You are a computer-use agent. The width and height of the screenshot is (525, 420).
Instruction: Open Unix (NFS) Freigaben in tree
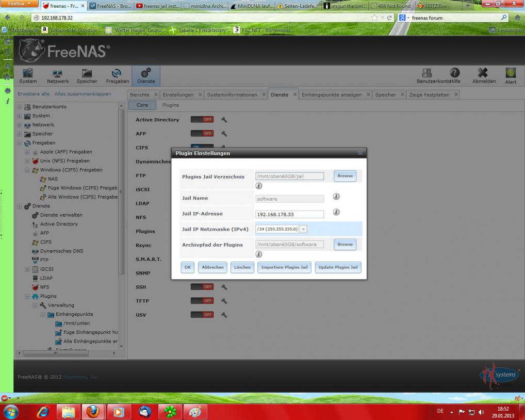(65, 161)
